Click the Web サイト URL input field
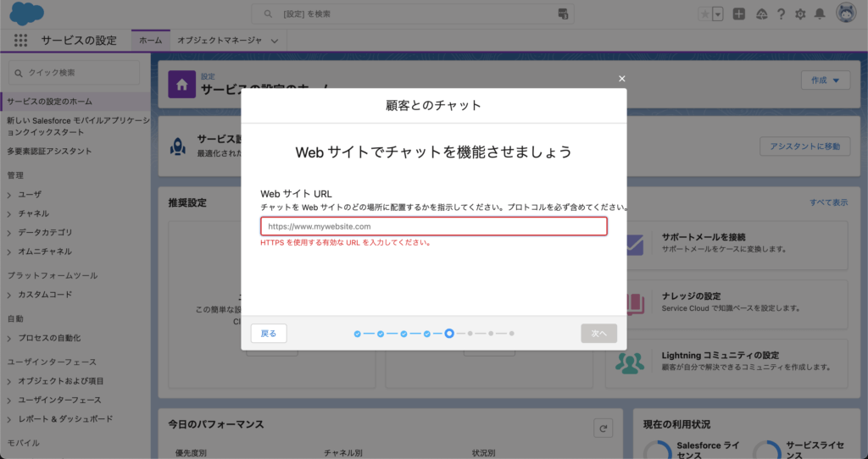This screenshot has height=459, width=868. pos(434,226)
